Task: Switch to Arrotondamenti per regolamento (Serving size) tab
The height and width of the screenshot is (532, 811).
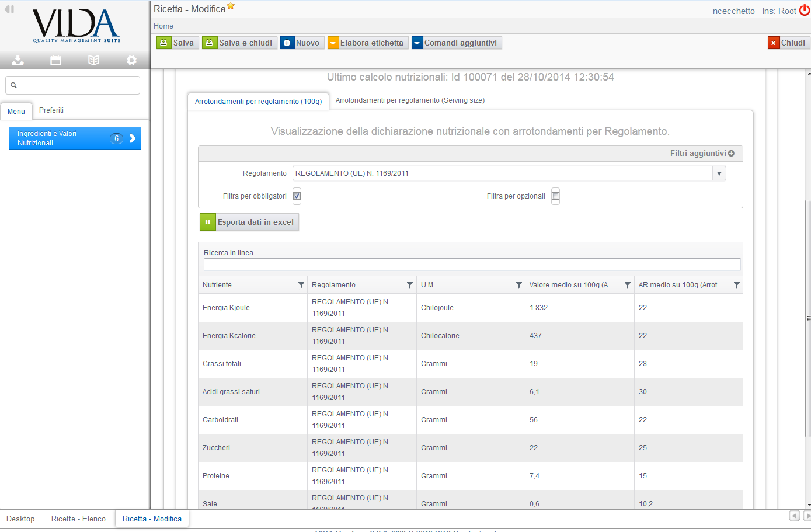Action: pyautogui.click(x=410, y=100)
